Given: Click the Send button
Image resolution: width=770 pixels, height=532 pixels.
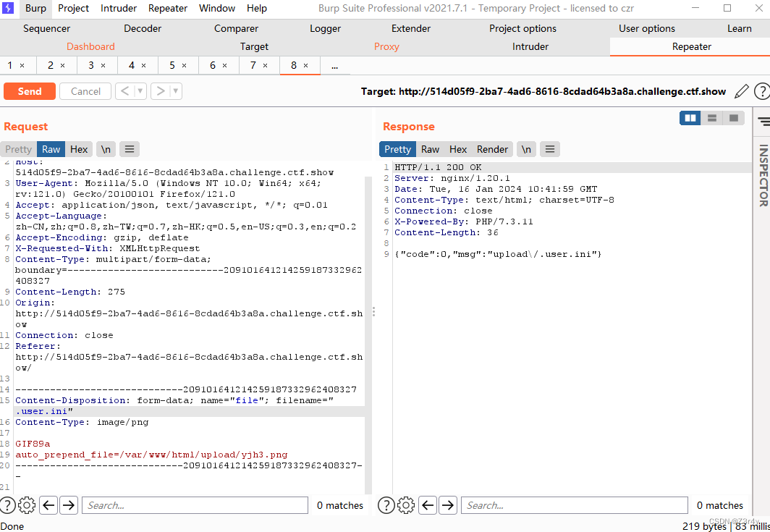Looking at the screenshot, I should click(30, 91).
